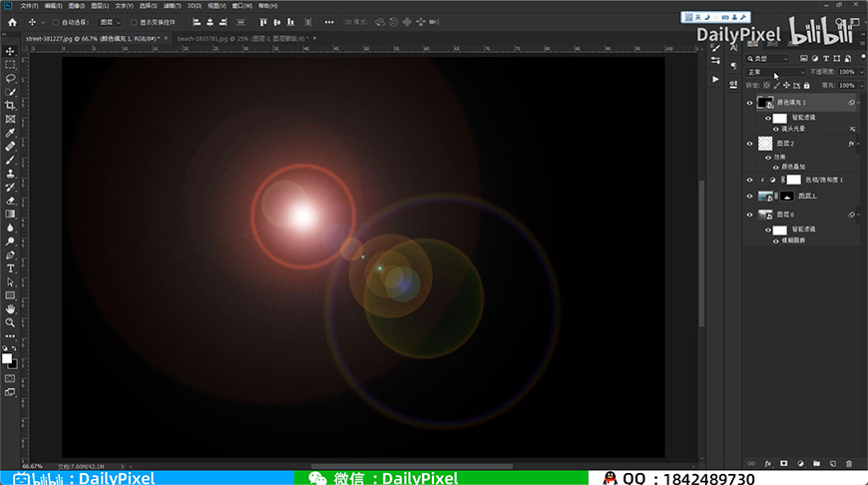Hide the 颜色填充 1 layer
Image resolution: width=868 pixels, height=485 pixels.
pyautogui.click(x=750, y=103)
